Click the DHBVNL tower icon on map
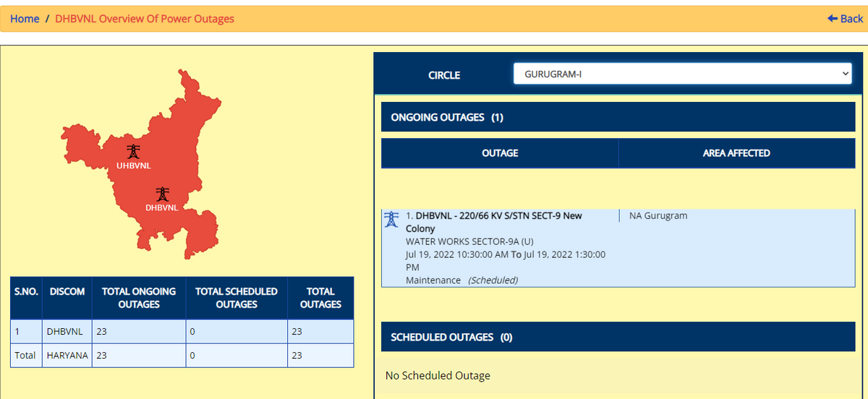The image size is (868, 399). pos(162,194)
